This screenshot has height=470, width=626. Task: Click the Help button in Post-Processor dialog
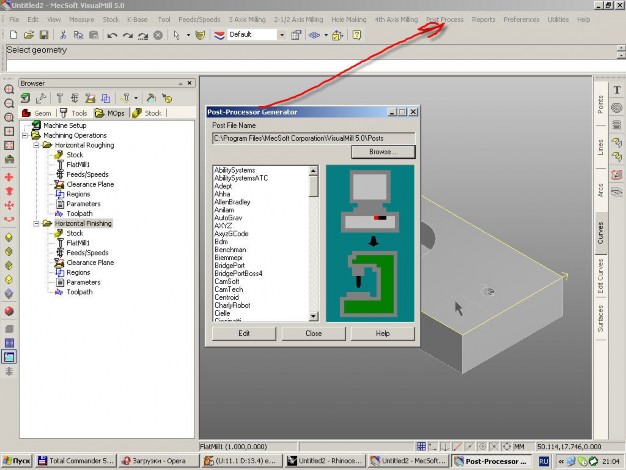point(382,333)
